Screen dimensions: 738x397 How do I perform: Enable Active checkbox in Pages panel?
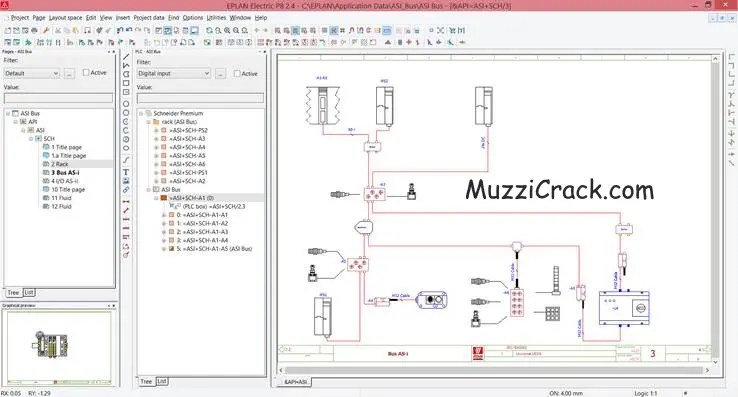(x=86, y=73)
